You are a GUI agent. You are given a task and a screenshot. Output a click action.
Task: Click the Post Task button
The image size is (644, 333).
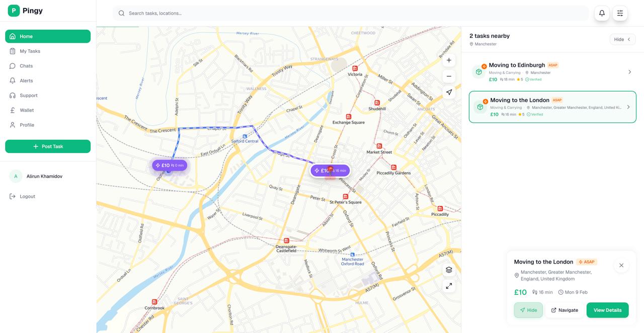pos(48,146)
